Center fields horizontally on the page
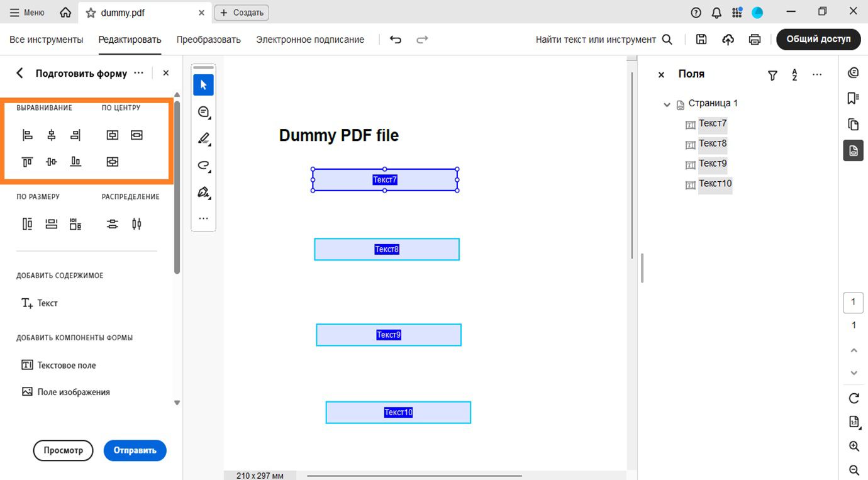Viewport: 868px width, 480px height. pyautogui.click(x=136, y=135)
